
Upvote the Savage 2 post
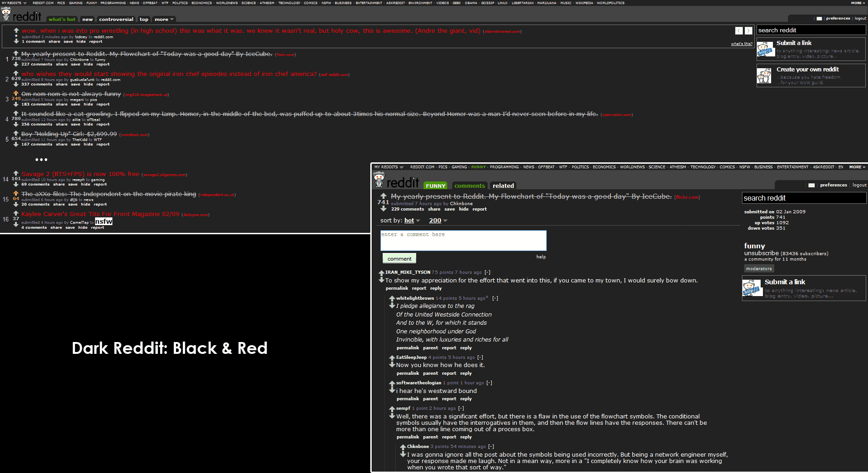pos(16,173)
